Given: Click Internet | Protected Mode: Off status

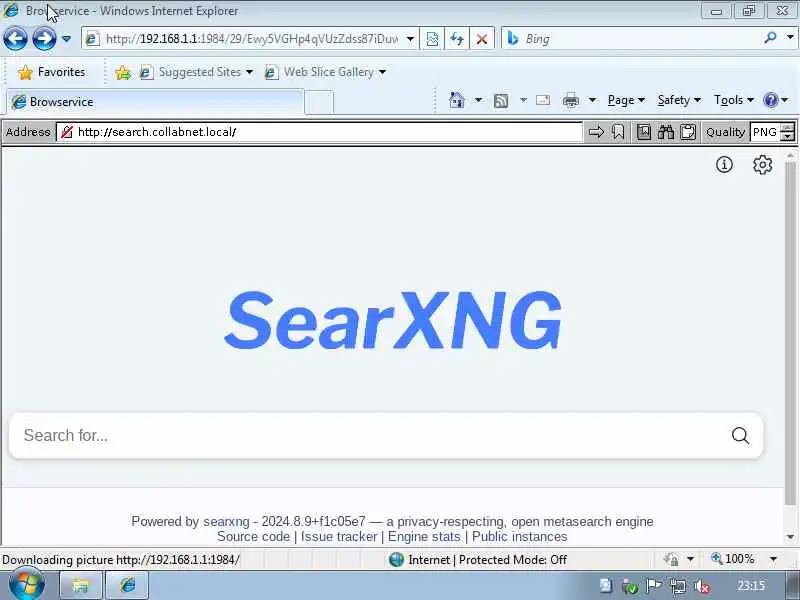Looking at the screenshot, I should pyautogui.click(x=477, y=560).
